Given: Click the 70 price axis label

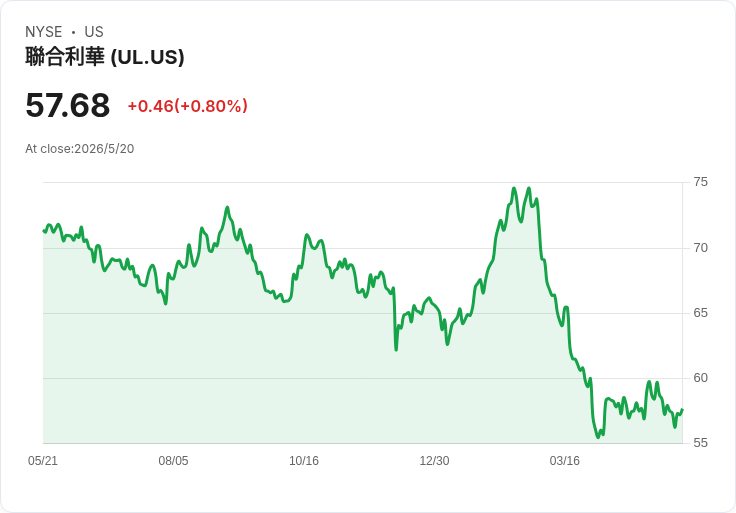Looking at the screenshot, I should coord(700,248).
